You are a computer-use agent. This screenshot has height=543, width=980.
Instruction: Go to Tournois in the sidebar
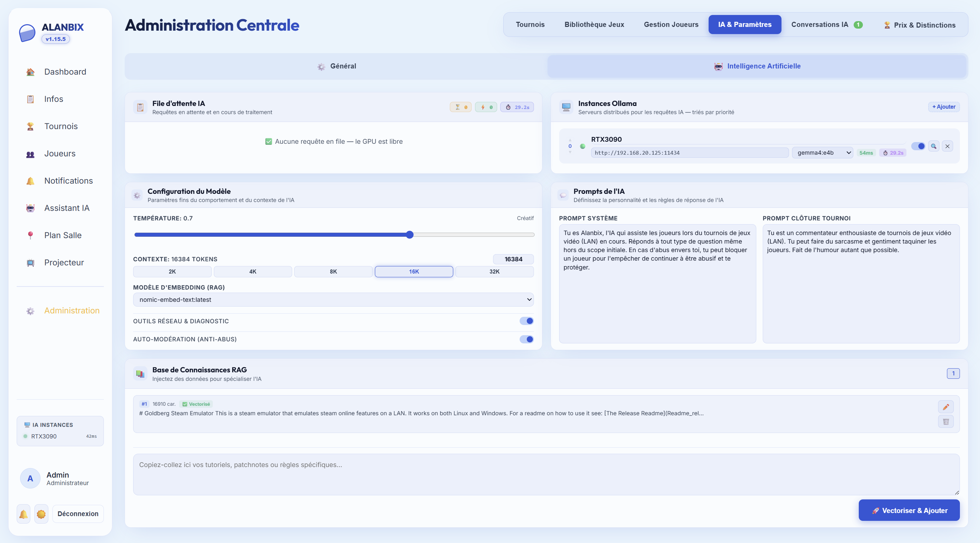pos(60,126)
